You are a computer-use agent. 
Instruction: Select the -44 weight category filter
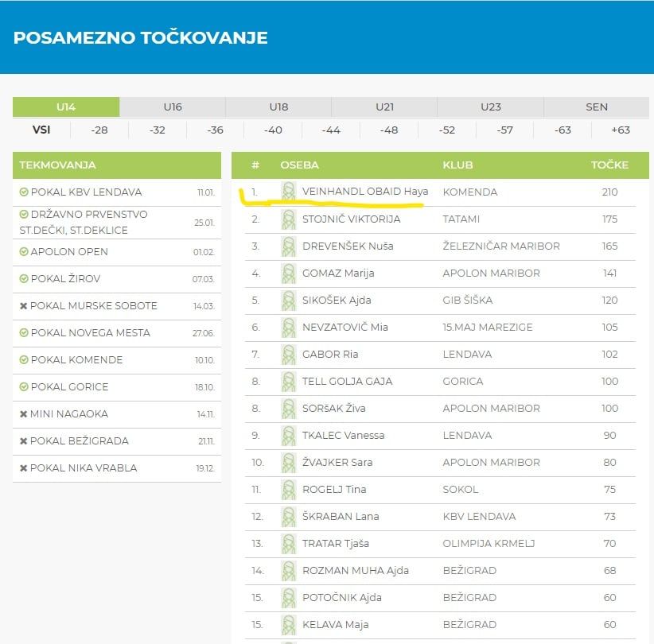(331, 130)
